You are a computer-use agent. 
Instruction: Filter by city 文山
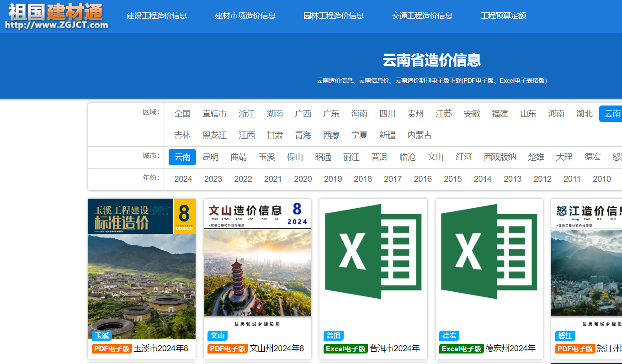point(436,157)
